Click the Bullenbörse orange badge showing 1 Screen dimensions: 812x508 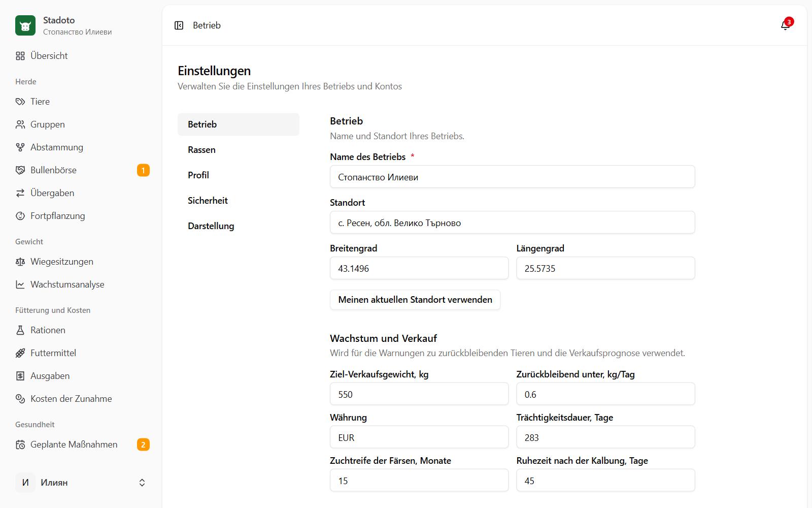click(143, 170)
